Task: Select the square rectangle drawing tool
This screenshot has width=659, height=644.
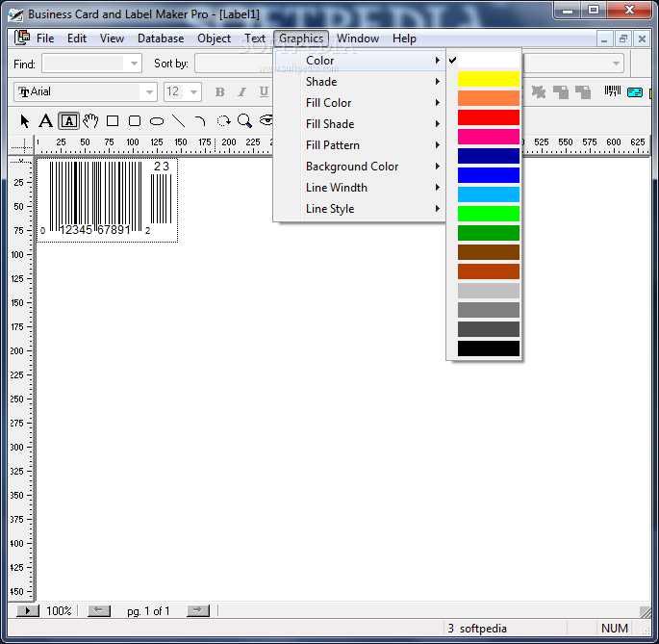Action: [113, 121]
